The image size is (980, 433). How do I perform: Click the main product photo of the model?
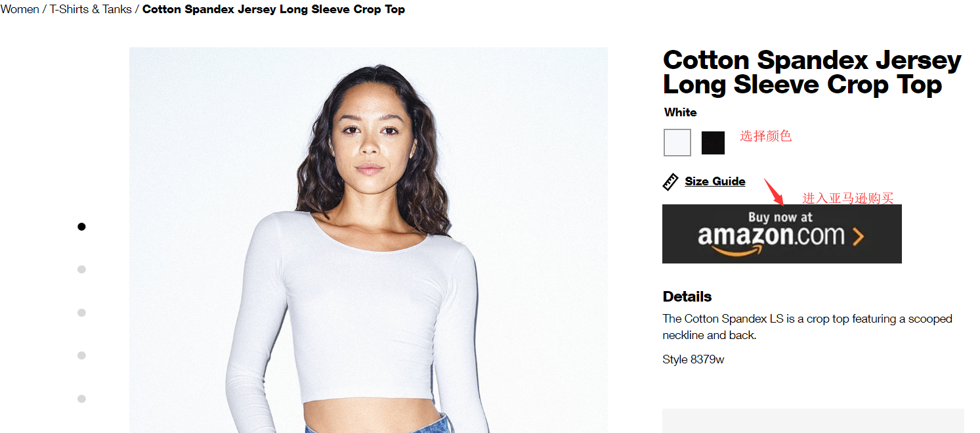point(368,263)
